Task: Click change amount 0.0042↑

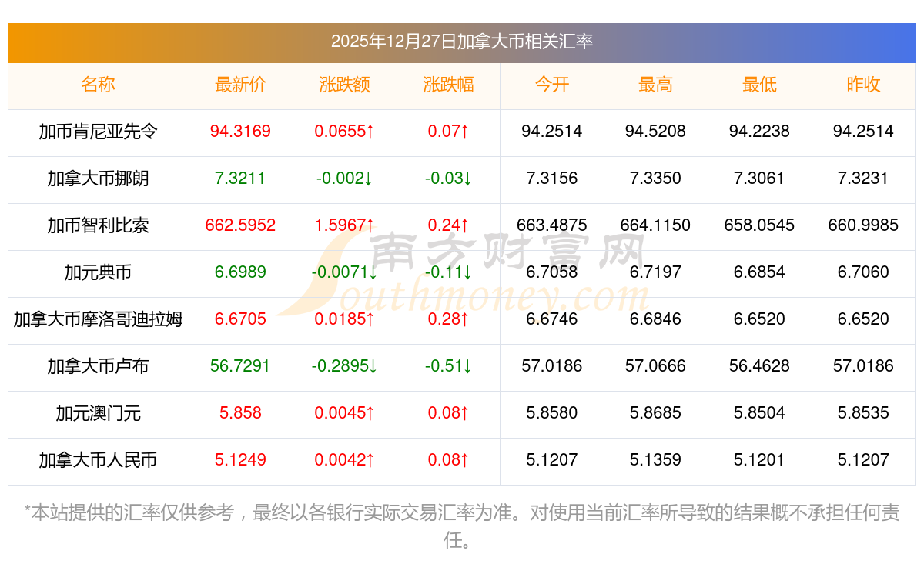Action: point(344,460)
